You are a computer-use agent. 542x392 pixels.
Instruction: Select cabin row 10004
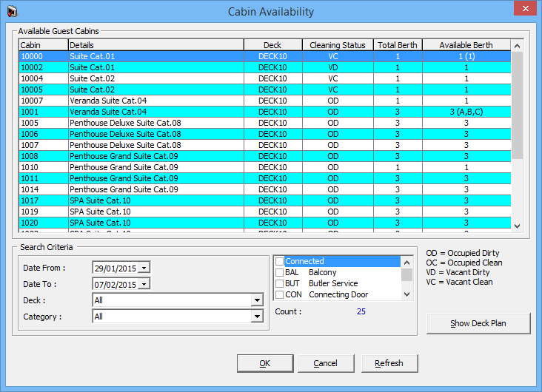click(265, 78)
